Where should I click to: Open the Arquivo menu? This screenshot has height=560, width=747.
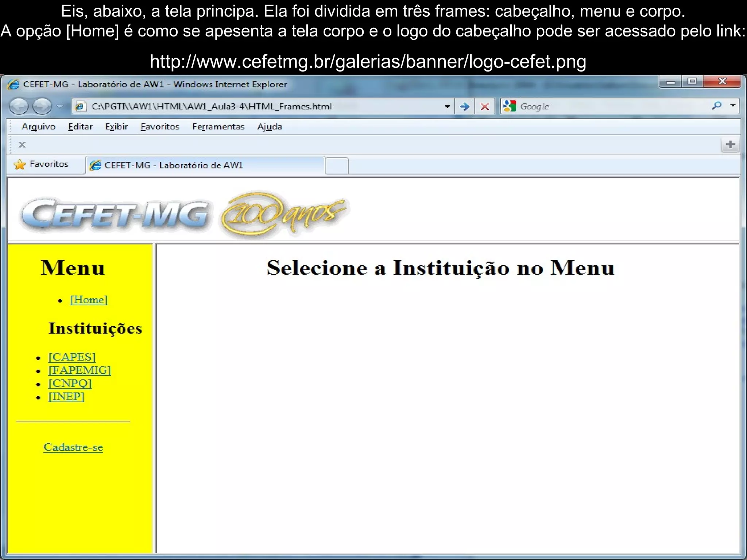click(38, 127)
